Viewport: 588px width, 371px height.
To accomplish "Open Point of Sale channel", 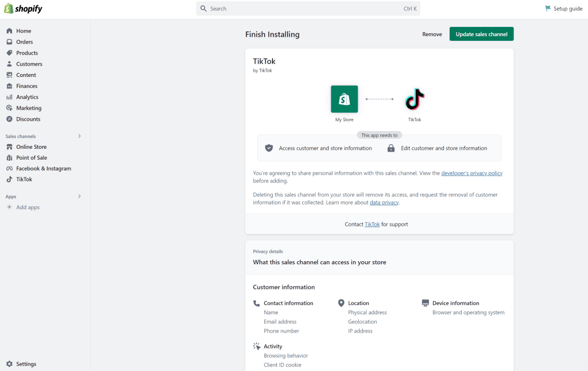I will pos(32,157).
